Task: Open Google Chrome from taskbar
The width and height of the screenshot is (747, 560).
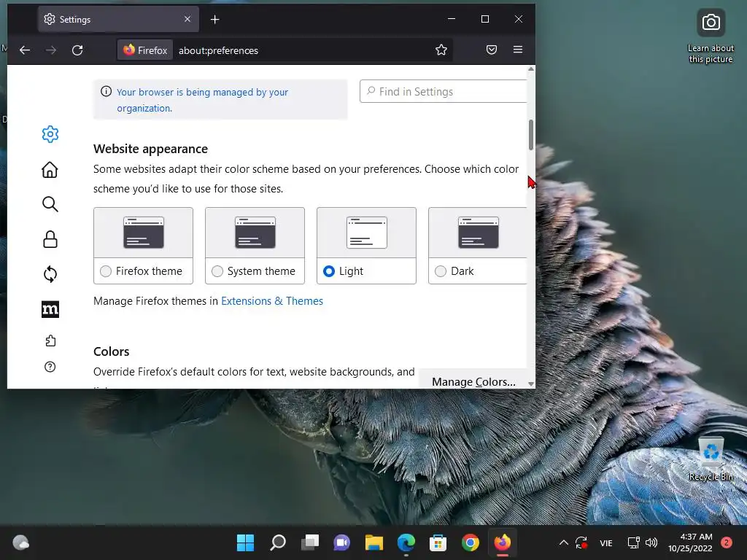Action: coord(471,542)
